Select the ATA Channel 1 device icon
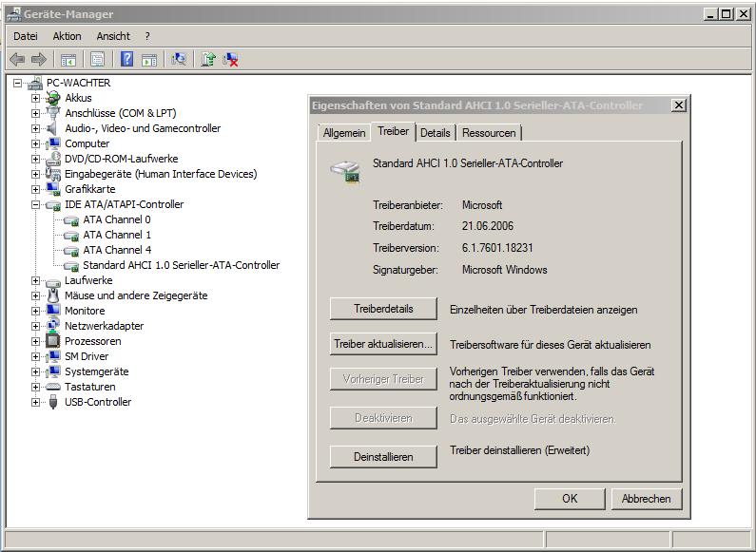This screenshot has height=552, width=756. pyautogui.click(x=71, y=236)
